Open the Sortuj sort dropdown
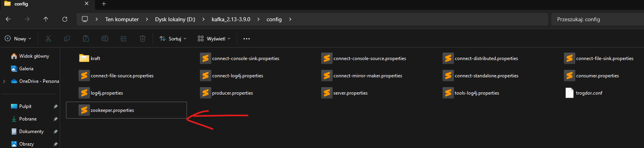 tap(173, 38)
